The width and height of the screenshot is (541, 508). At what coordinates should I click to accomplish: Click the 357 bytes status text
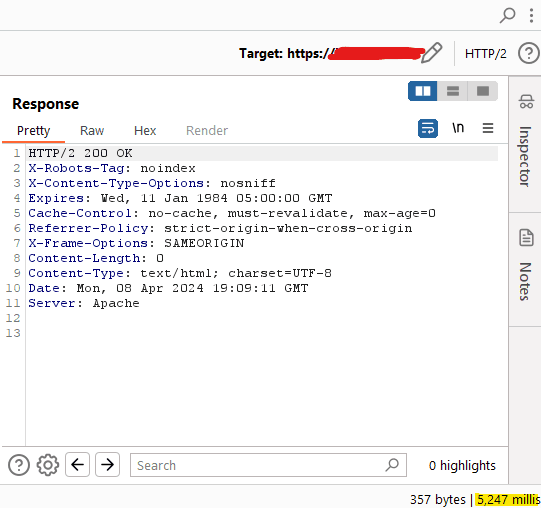coord(437,500)
